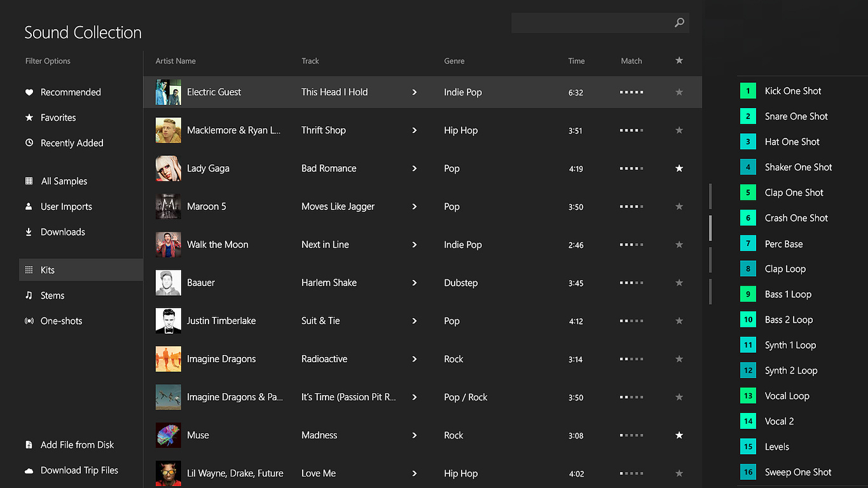This screenshot has width=868, height=488.
Task: Expand Next in Line chevron
Action: [415, 245]
